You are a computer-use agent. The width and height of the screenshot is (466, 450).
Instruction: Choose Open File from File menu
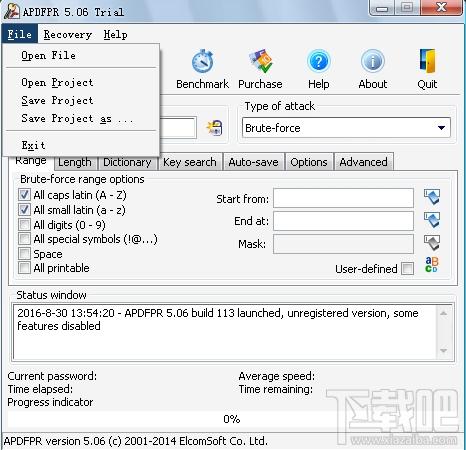[81, 55]
